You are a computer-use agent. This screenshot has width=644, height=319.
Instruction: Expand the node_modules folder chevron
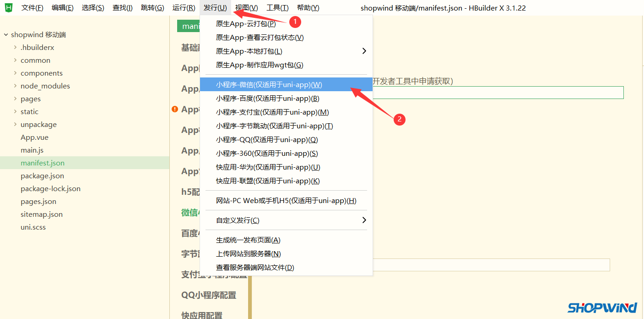click(x=15, y=86)
